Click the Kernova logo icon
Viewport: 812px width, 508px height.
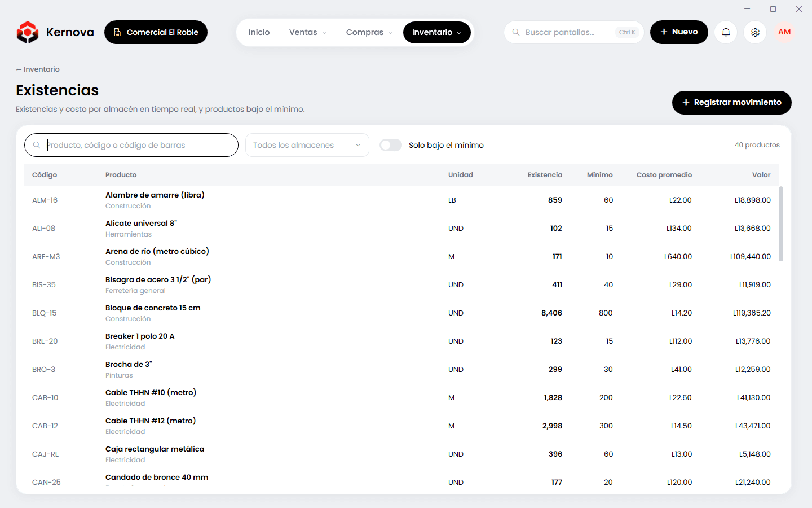coord(28,32)
